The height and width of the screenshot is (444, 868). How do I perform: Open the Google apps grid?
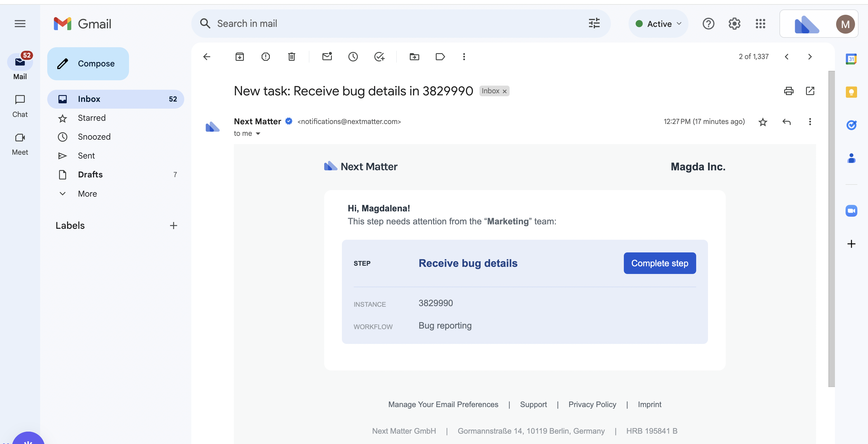761,24
